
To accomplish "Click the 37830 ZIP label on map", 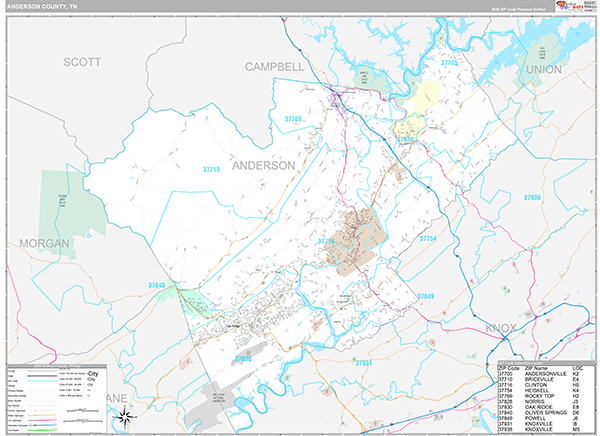I will pyautogui.click(x=243, y=359).
